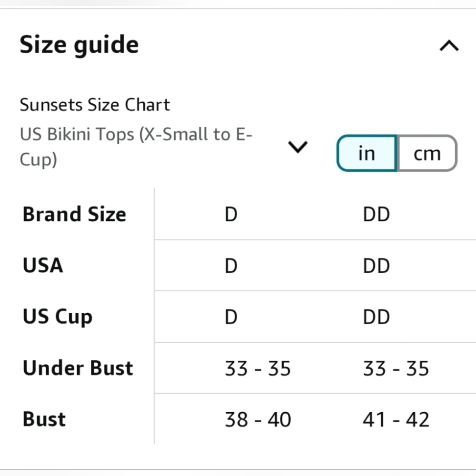476x476 pixels.
Task: Select the USA row label
Action: [42, 266]
